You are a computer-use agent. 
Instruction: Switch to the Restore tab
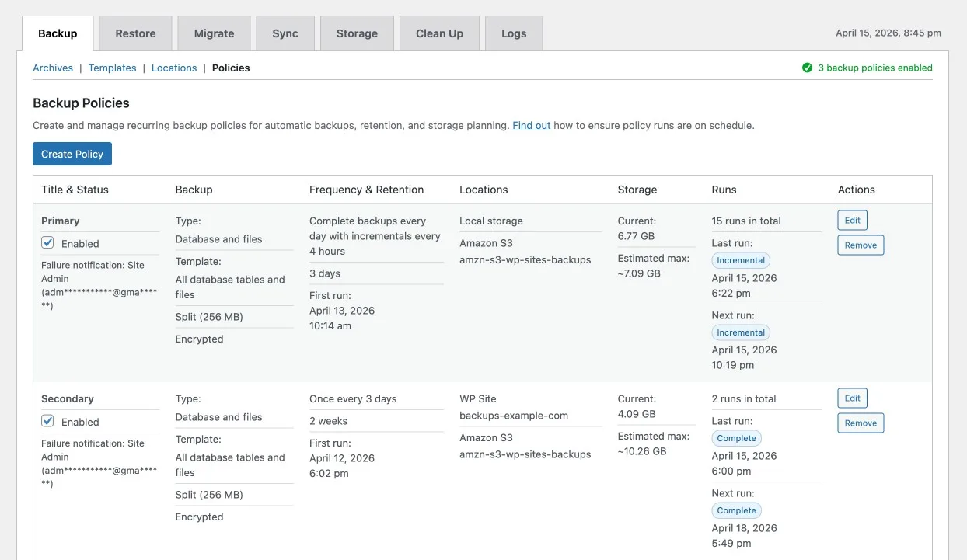click(x=135, y=33)
